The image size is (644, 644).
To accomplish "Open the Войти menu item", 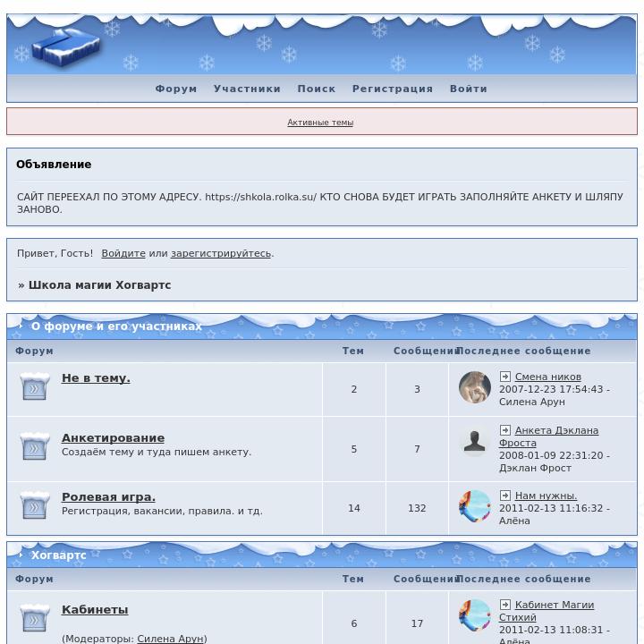I will coord(469,89).
